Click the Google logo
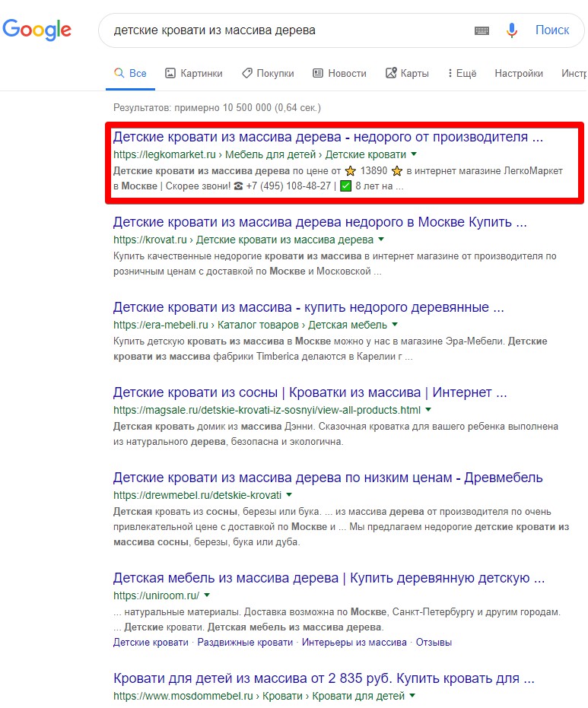The image size is (588, 708). [x=37, y=30]
